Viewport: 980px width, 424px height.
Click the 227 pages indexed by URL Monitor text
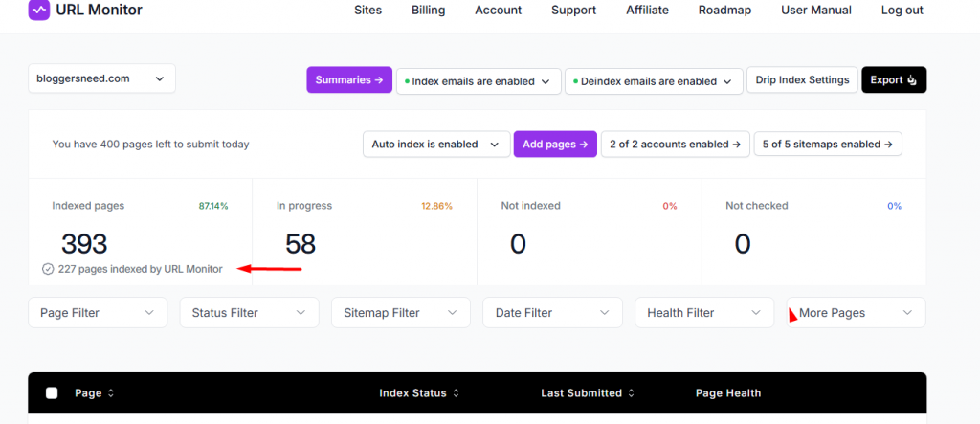(x=140, y=270)
